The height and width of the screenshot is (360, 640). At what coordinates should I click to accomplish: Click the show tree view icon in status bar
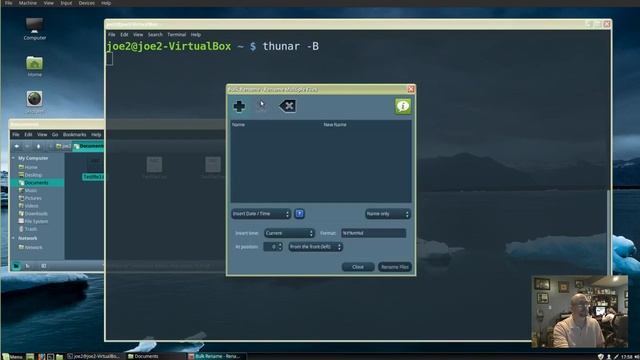[x=28, y=266]
